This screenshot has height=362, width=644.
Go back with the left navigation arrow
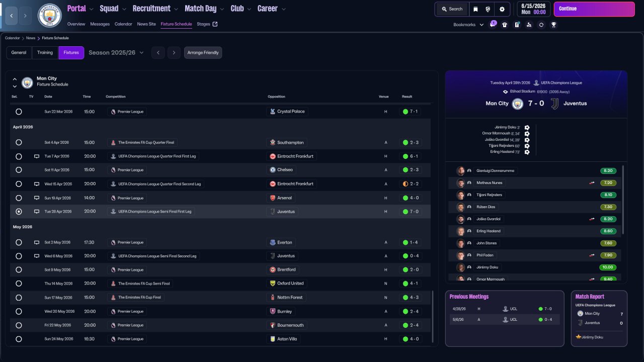(12, 16)
